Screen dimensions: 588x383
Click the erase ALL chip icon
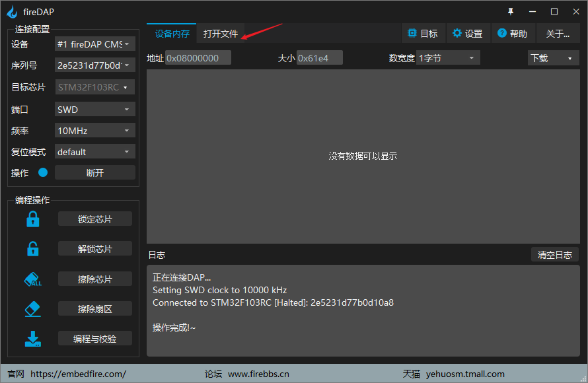click(32, 279)
